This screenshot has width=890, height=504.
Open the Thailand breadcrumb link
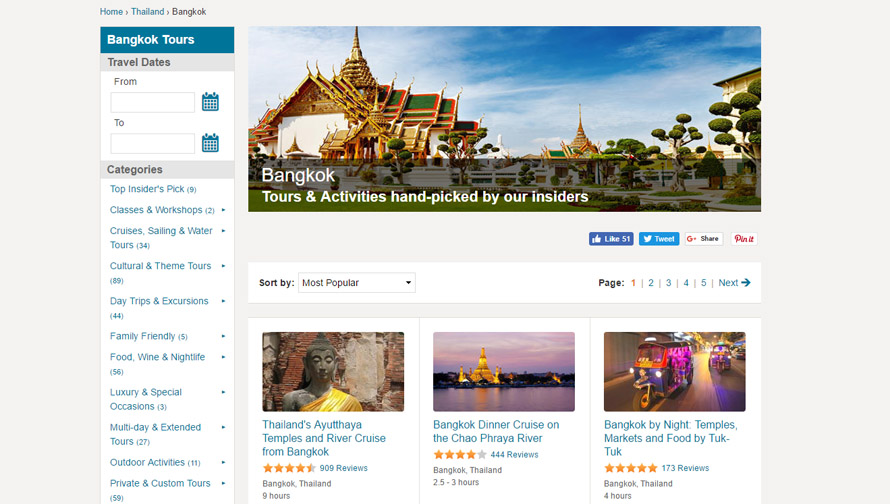coord(148,11)
